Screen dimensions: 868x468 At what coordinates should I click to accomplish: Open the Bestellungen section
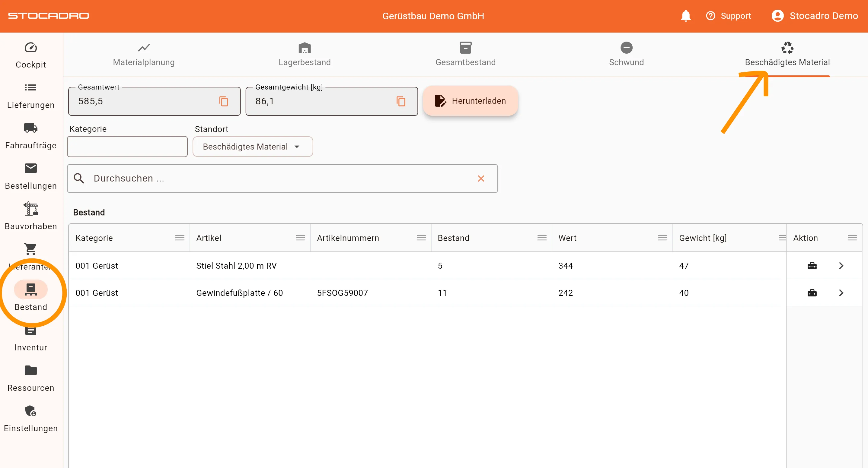(x=30, y=176)
